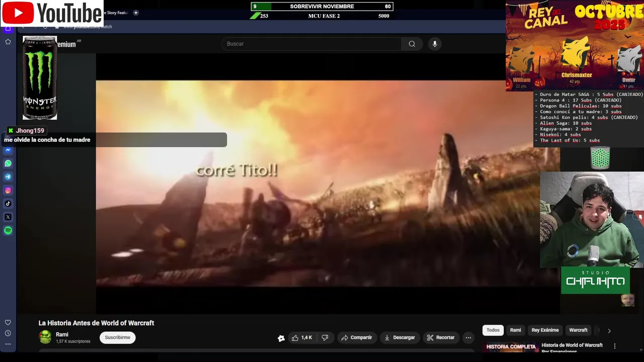Dislike the video with thumbs down

tap(325, 338)
